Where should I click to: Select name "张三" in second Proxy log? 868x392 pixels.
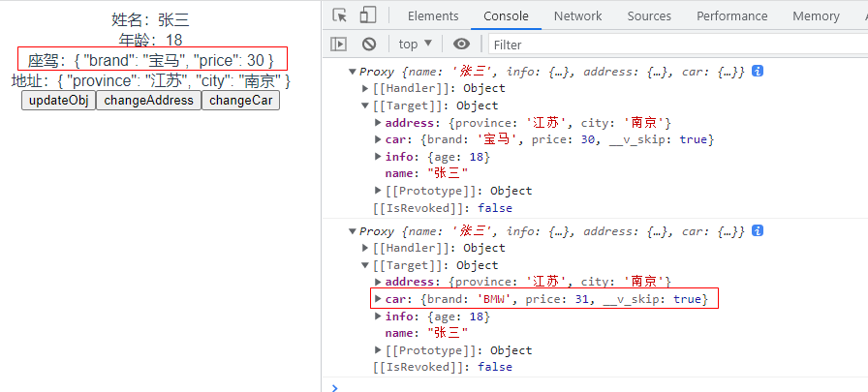tap(426, 333)
